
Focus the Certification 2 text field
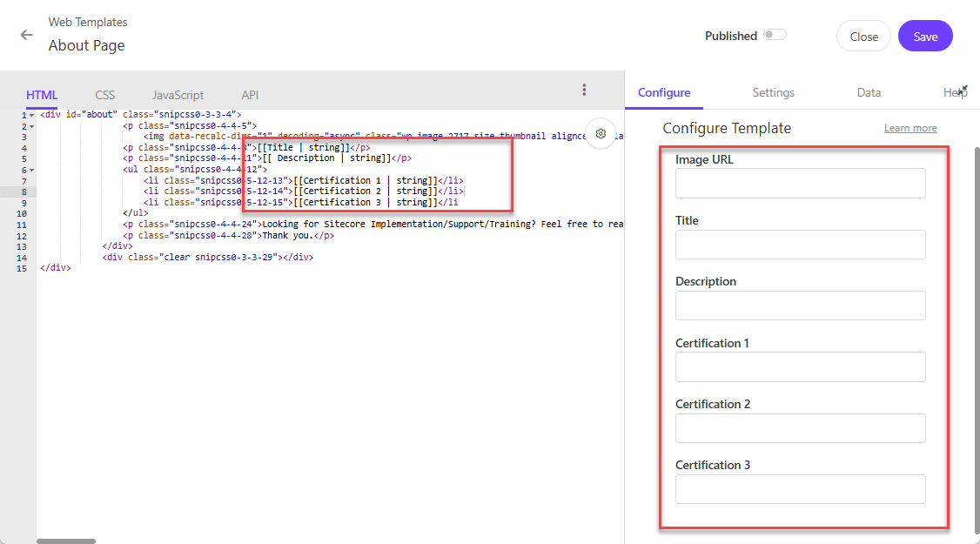coord(800,428)
